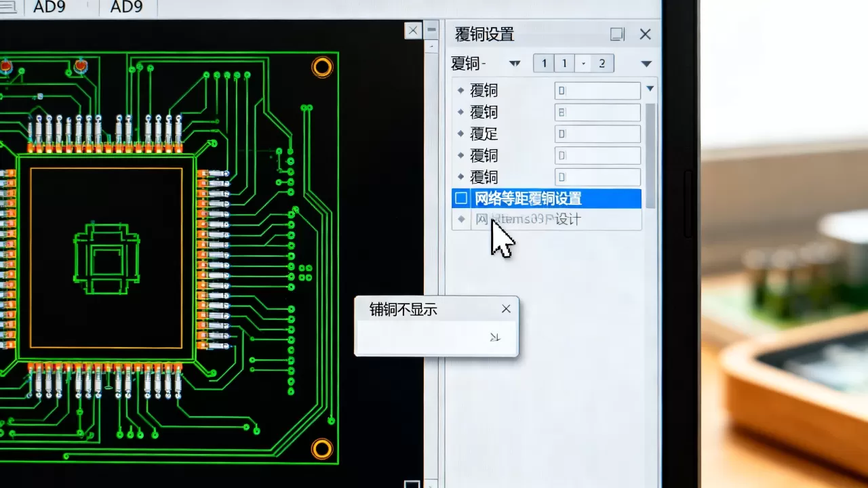The image size is (868, 488).
Task: Click the 2 button in the number group
Action: pyautogui.click(x=602, y=64)
